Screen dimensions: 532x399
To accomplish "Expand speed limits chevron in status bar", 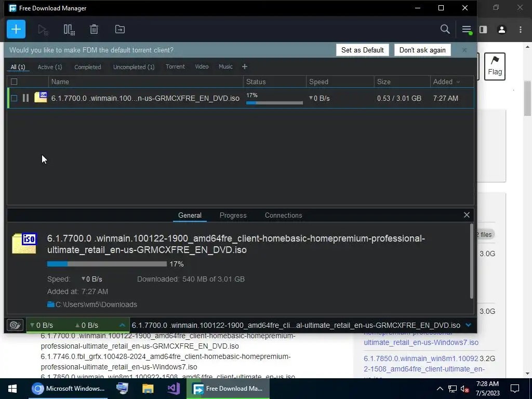I will pyautogui.click(x=122, y=325).
